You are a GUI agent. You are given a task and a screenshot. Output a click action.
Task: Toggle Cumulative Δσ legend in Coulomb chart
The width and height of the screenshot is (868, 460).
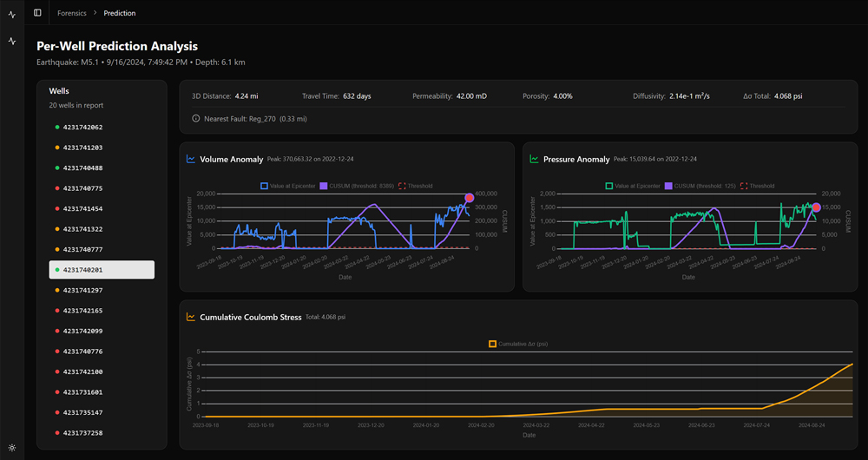pos(518,344)
